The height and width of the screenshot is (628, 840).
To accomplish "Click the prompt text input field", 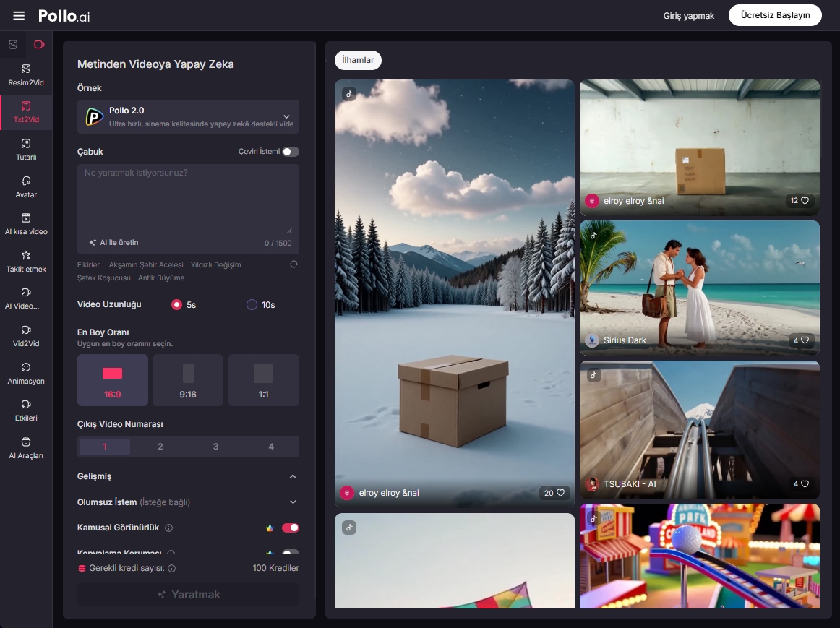I will tap(188, 199).
